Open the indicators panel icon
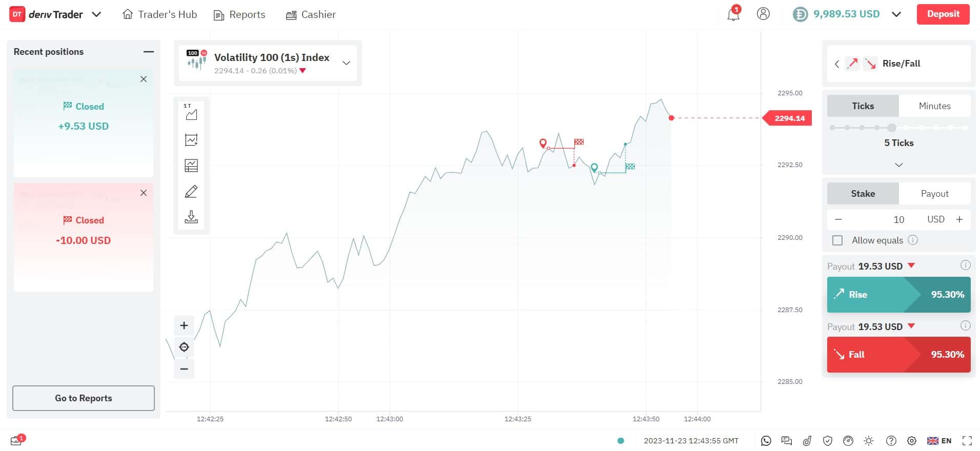This screenshot has width=980, height=451. [191, 139]
